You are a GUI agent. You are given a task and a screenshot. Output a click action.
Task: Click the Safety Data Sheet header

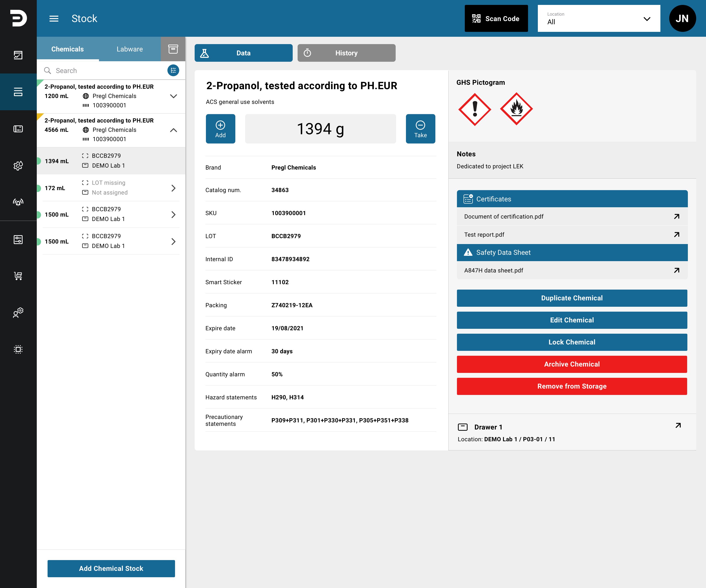572,252
